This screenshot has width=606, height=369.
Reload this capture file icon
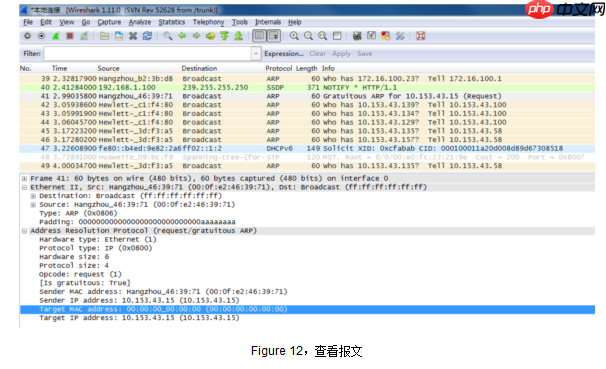(147, 36)
